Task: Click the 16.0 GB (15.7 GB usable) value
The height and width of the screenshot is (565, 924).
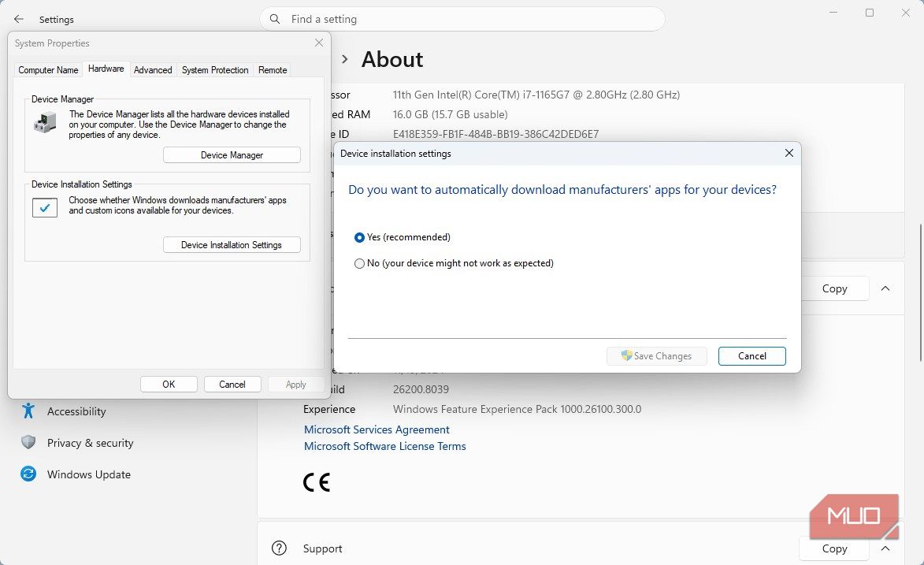Action: (x=451, y=114)
